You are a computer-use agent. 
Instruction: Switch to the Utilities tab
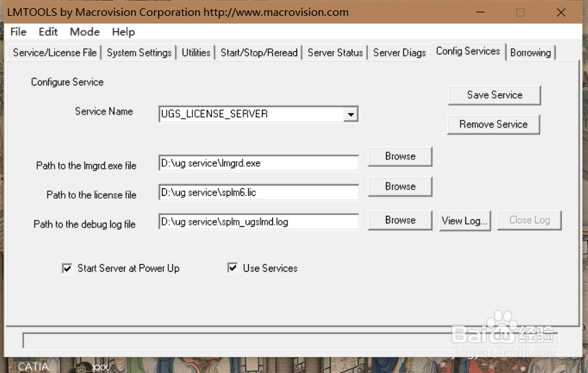point(196,52)
